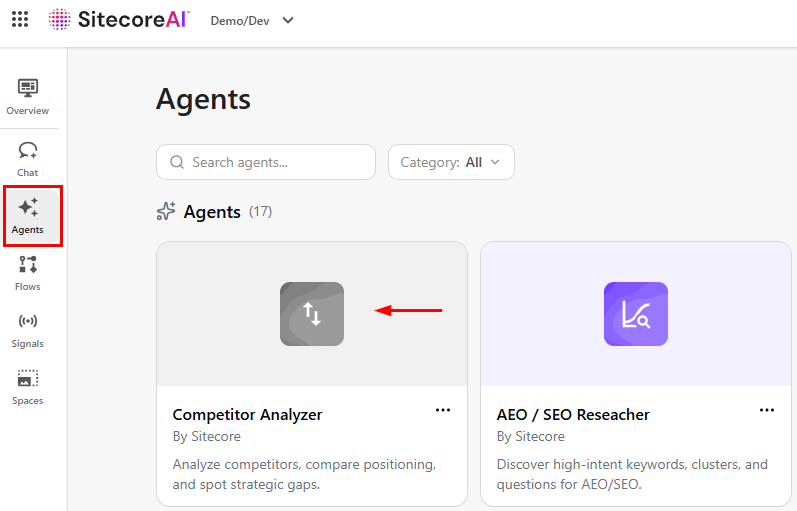Open the Overview sidebar section

point(28,97)
